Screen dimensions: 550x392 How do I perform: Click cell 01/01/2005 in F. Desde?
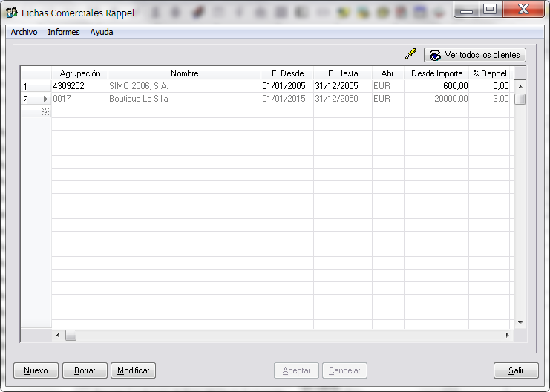287,86
